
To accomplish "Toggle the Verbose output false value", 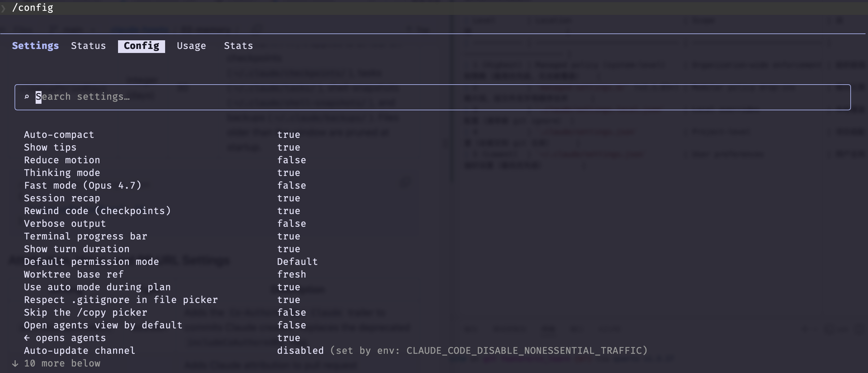I will click(292, 224).
